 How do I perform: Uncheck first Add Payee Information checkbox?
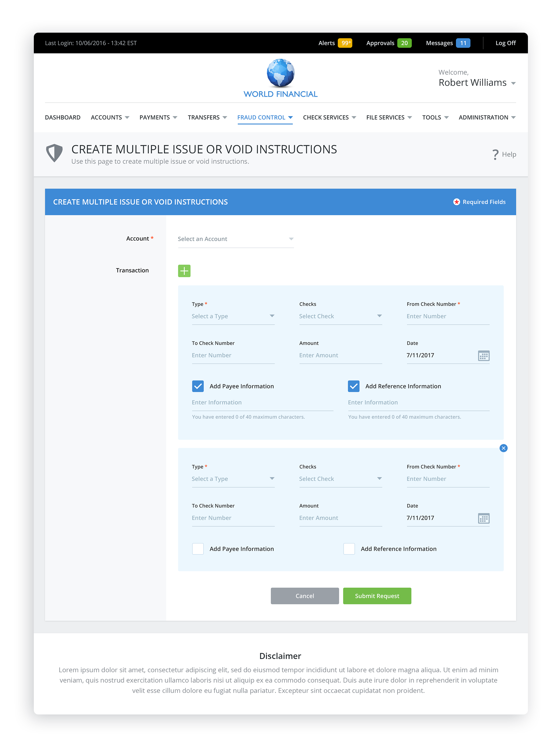point(198,386)
